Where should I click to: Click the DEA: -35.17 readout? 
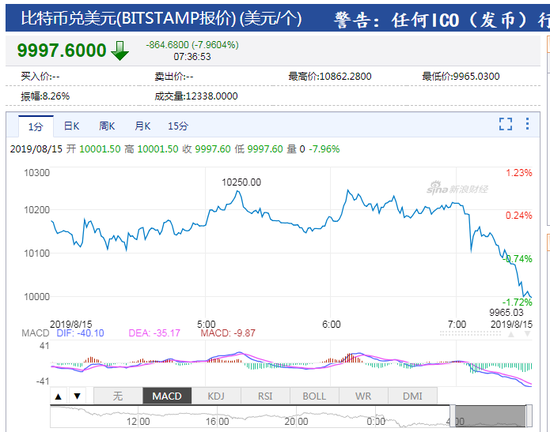(154, 333)
